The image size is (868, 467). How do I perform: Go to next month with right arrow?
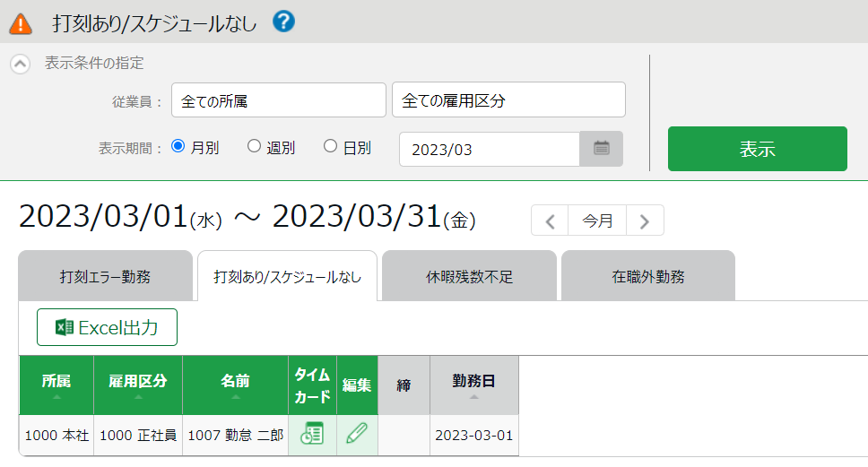[645, 221]
